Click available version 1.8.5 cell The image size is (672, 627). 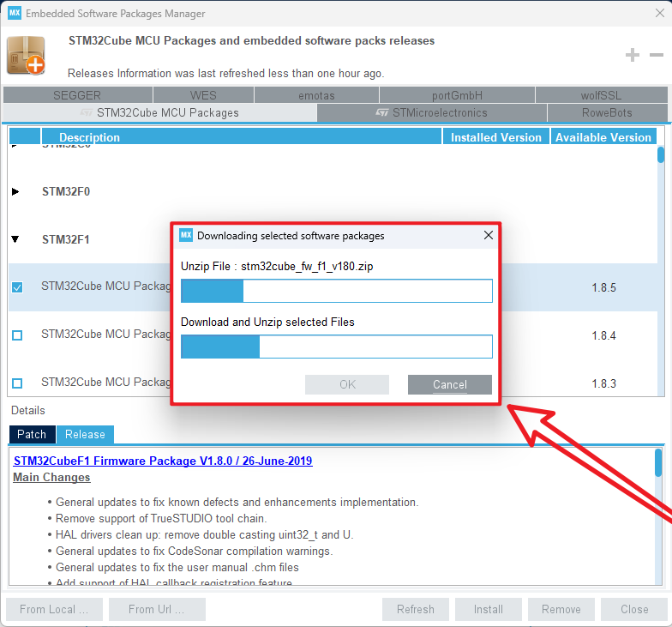(603, 287)
